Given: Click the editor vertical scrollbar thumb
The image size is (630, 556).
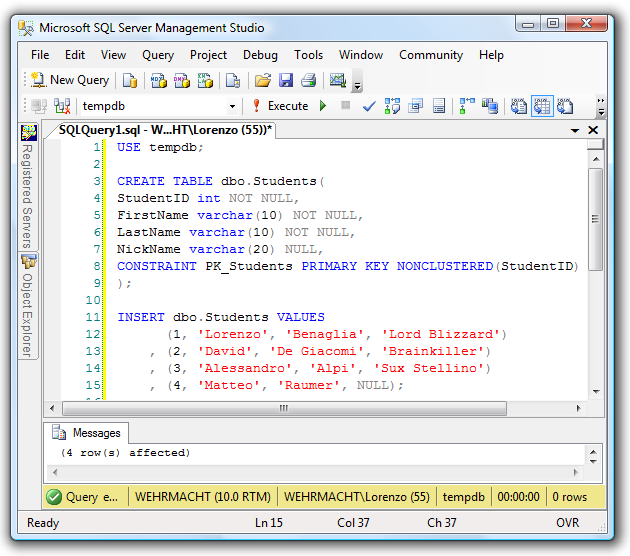Looking at the screenshot, I should [x=596, y=219].
